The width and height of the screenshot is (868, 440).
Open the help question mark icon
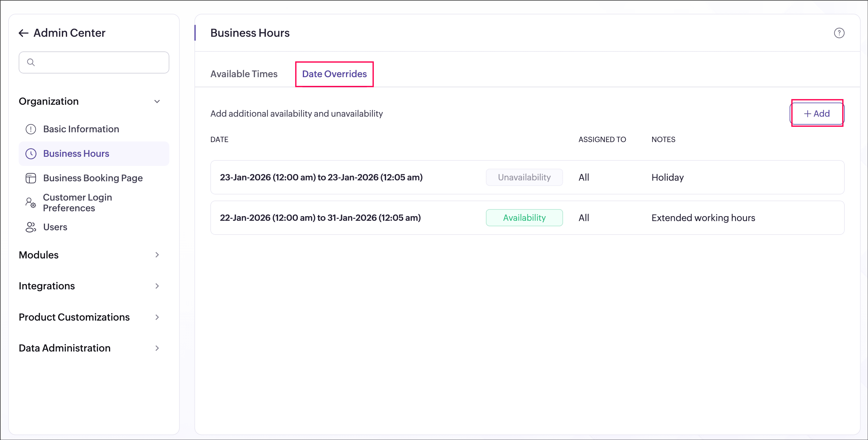(x=839, y=33)
